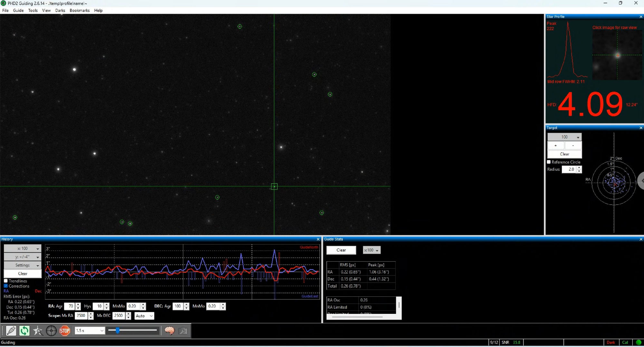This screenshot has height=347, width=644.
Task: Click the Begin guiding crosshair icon
Action: [51, 331]
